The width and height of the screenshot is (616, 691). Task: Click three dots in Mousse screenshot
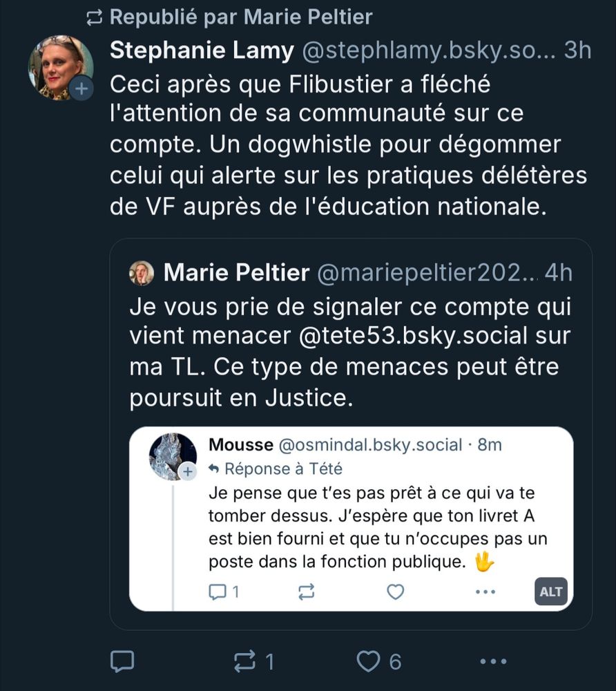pyautogui.click(x=485, y=591)
